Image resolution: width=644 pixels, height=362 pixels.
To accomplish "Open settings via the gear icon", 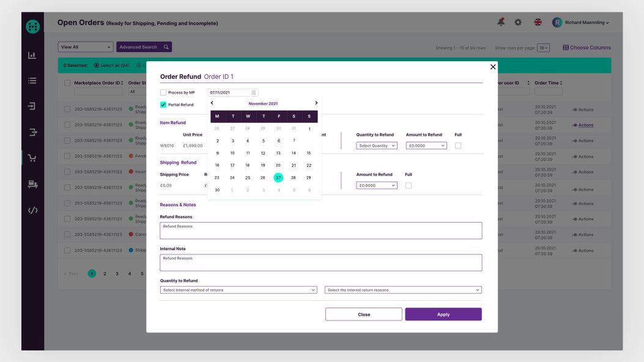I will pos(518,23).
